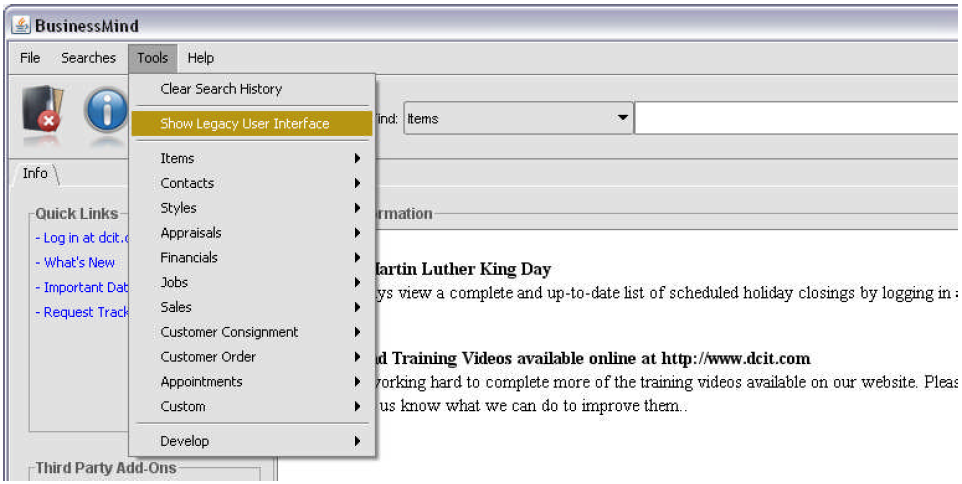Click the search text field beside Find
962x484 pixels.
(798, 118)
